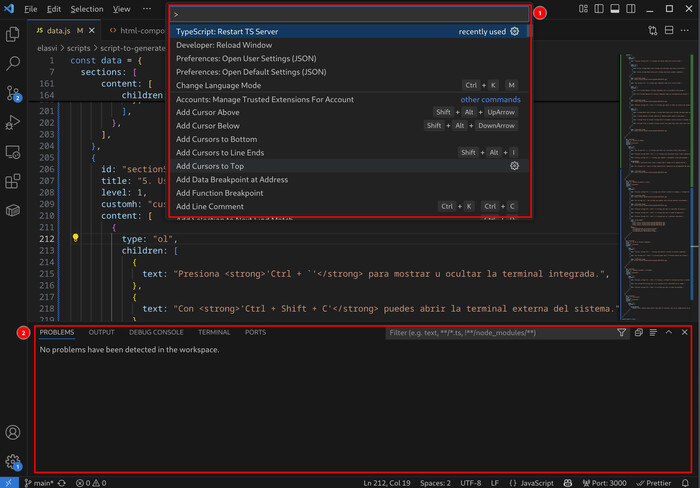Open Customize Layout icon in title bar

(x=583, y=8)
